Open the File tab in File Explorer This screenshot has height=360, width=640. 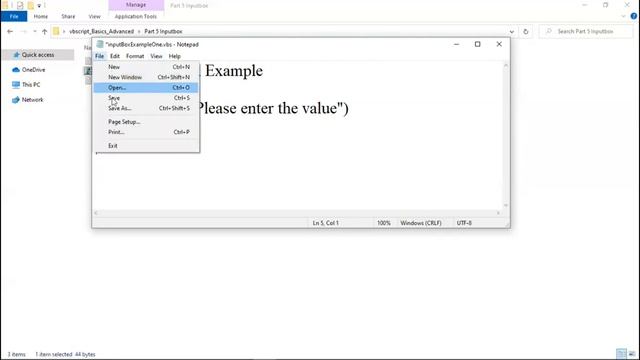click(14, 16)
